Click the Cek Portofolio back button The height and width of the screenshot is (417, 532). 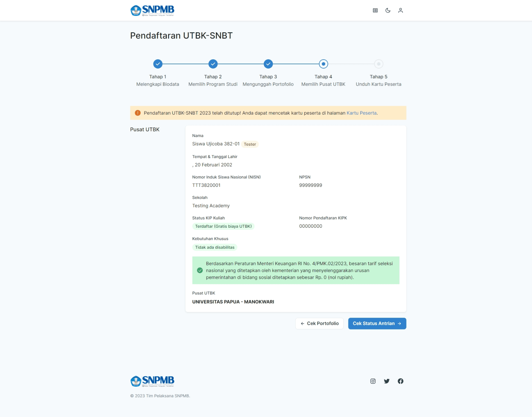pyautogui.click(x=319, y=323)
